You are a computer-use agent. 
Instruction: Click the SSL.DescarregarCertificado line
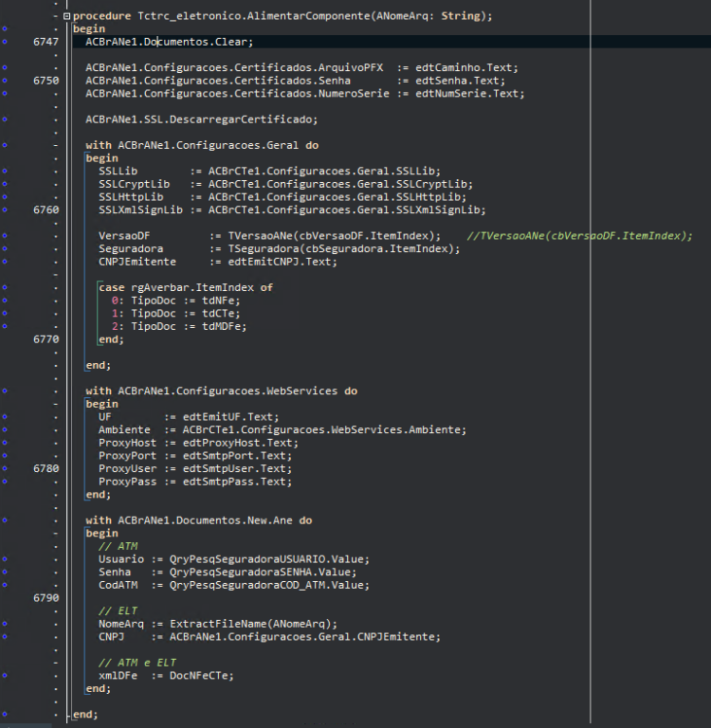tap(201, 119)
